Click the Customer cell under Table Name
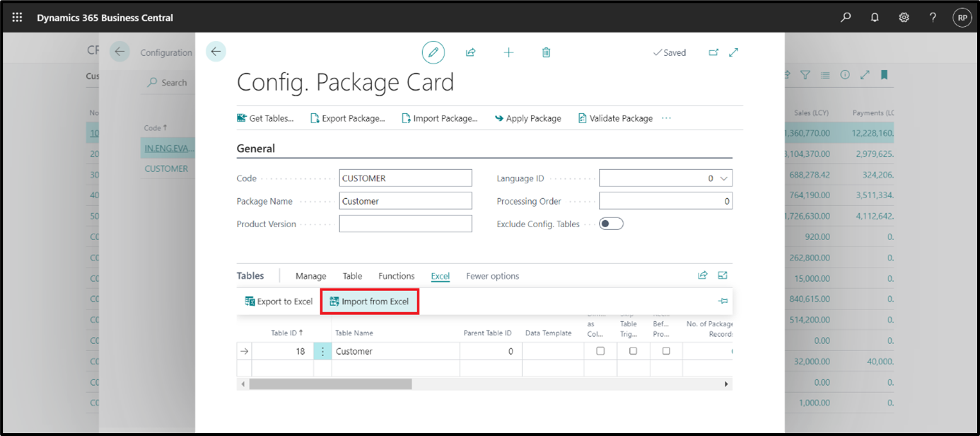Image resolution: width=980 pixels, height=436 pixels. pyautogui.click(x=395, y=351)
